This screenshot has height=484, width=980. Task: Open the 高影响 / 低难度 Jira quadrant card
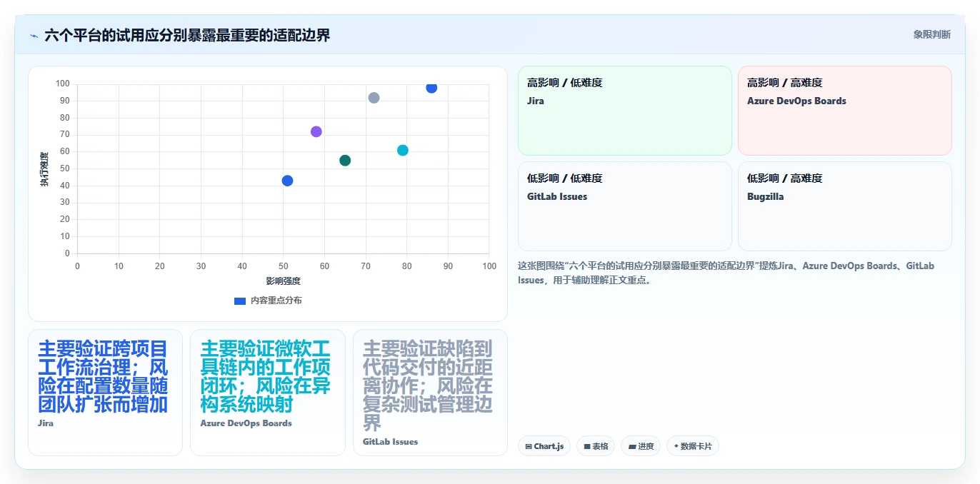625,111
